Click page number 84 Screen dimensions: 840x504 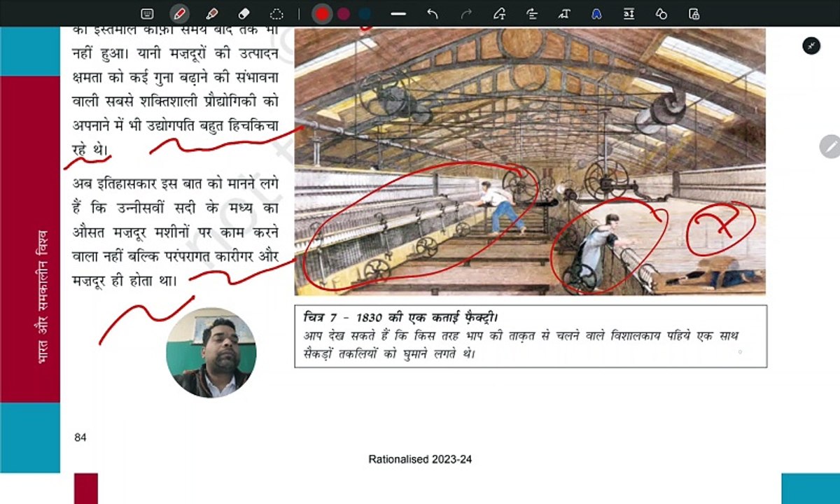click(80, 437)
